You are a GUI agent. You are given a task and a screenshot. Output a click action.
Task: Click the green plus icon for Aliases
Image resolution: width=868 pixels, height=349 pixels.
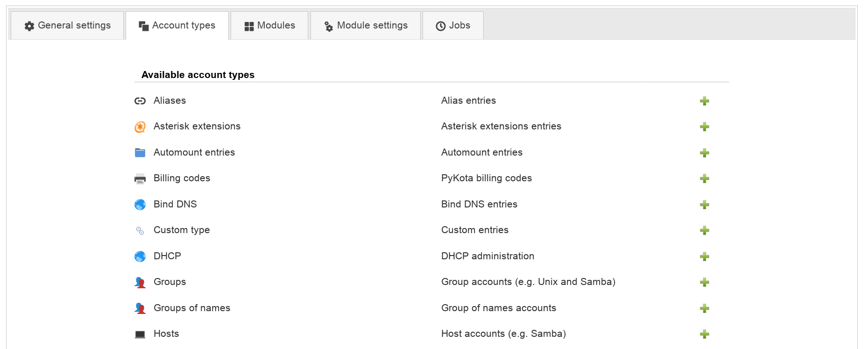coord(704,101)
